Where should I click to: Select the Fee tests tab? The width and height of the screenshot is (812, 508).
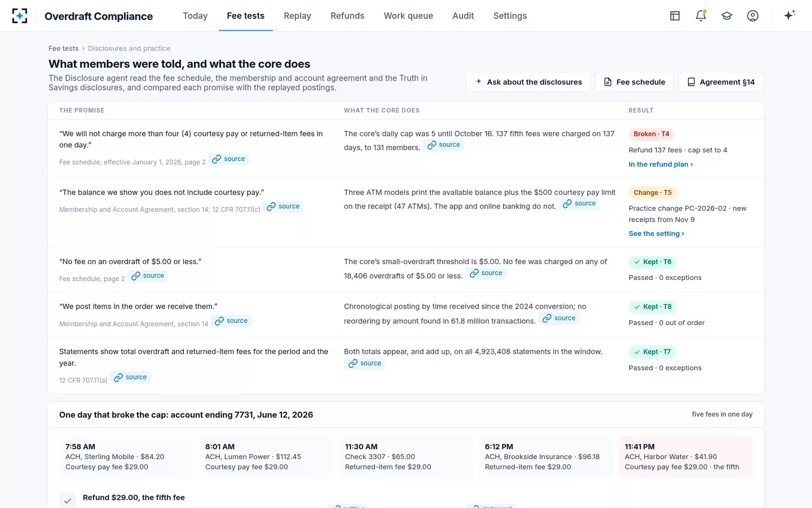[245, 16]
